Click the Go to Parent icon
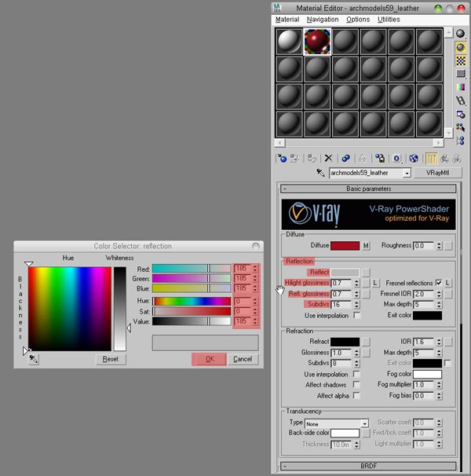 pyautogui.click(x=444, y=158)
